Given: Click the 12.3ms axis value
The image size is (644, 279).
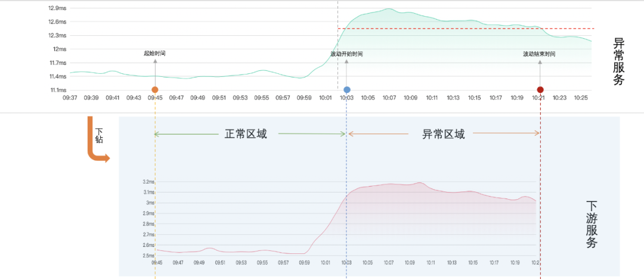Looking at the screenshot, I should pyautogui.click(x=57, y=35).
